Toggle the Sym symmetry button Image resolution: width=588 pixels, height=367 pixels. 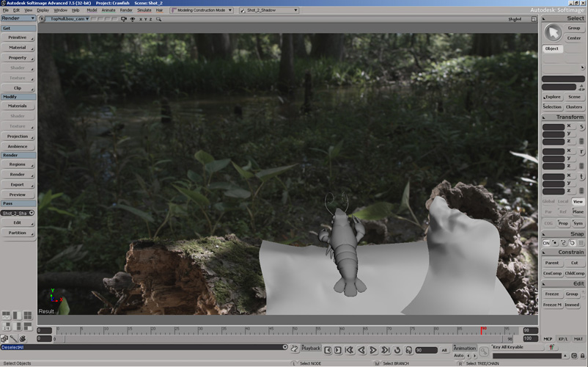578,223
